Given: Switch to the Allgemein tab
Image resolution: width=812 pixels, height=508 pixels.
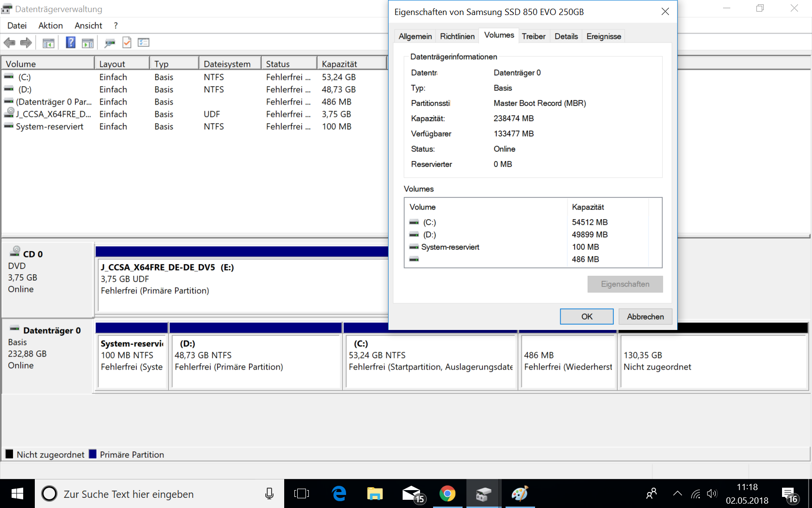Looking at the screenshot, I should 415,36.
